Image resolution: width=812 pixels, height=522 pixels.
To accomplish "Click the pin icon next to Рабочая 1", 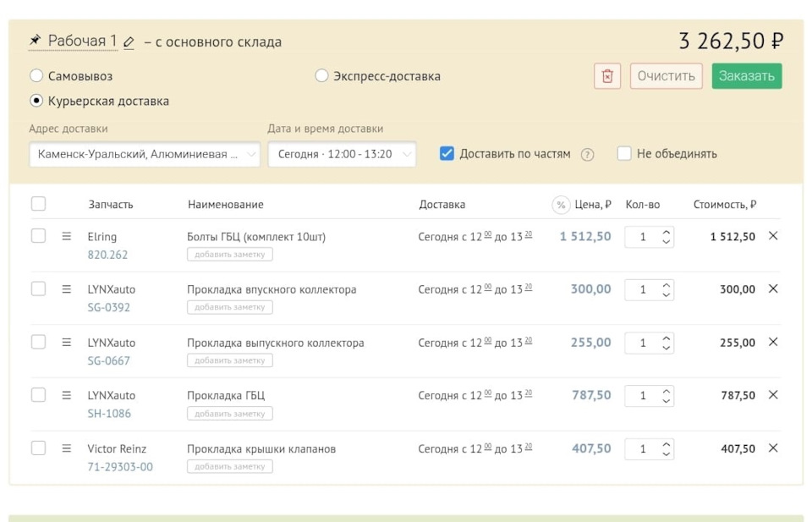I will (36, 41).
